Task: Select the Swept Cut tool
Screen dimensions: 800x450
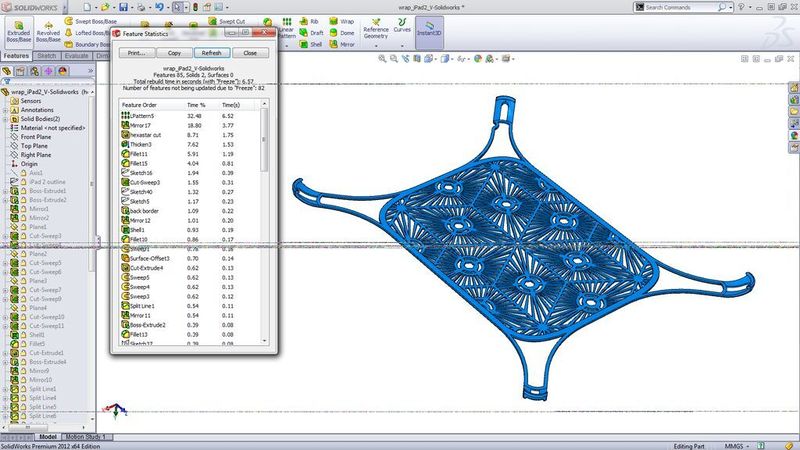Action: [x=227, y=21]
